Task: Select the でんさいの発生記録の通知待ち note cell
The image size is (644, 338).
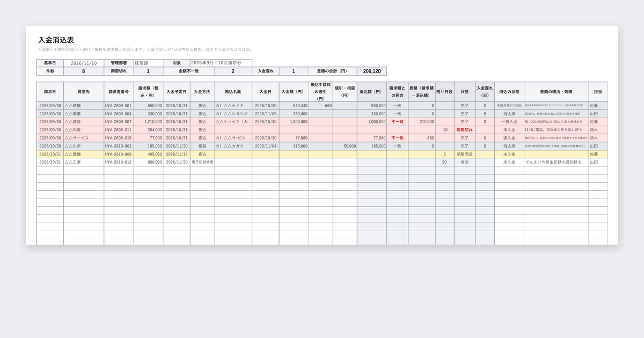Action: pos(556,162)
